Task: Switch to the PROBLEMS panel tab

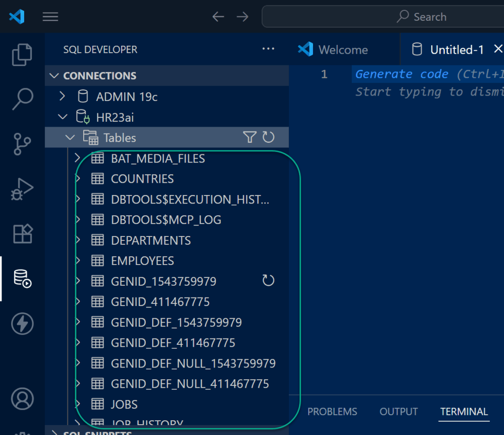Action: 332,412
